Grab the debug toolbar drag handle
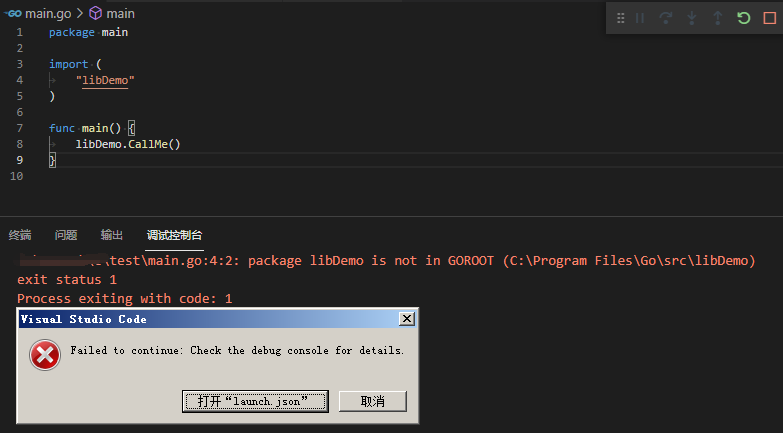The width and height of the screenshot is (783, 433). pos(621,18)
